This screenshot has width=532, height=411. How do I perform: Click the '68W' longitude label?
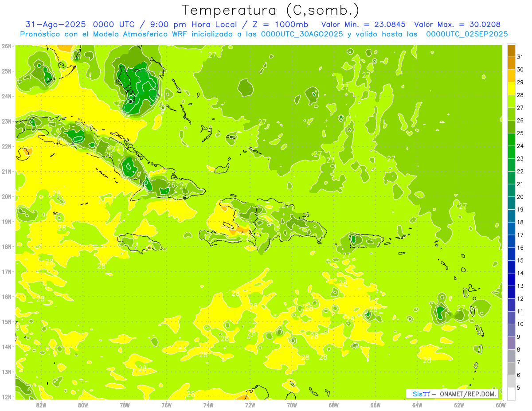pyautogui.click(x=334, y=405)
